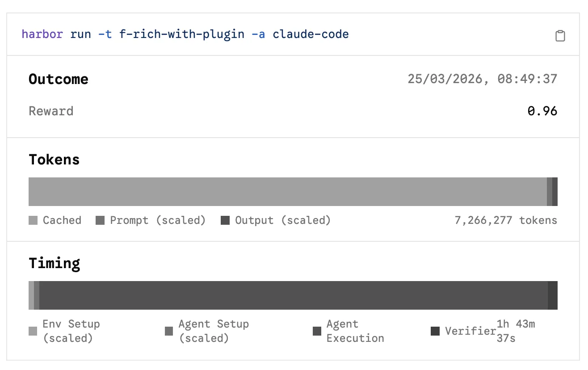Click the copy command clipboard icon
The height and width of the screenshot is (370, 588).
pyautogui.click(x=560, y=36)
